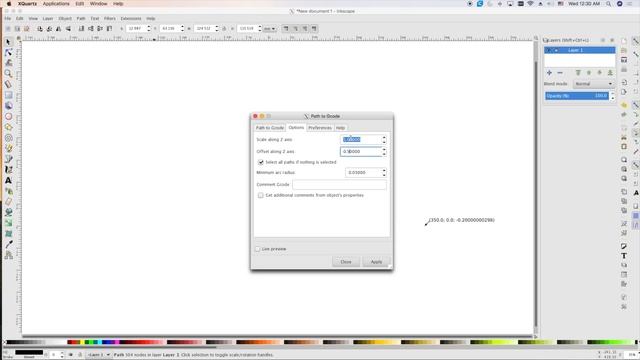Viewport: 640px width, 360px height.
Task: Select the Dropper color picker tool
Action: 8,244
